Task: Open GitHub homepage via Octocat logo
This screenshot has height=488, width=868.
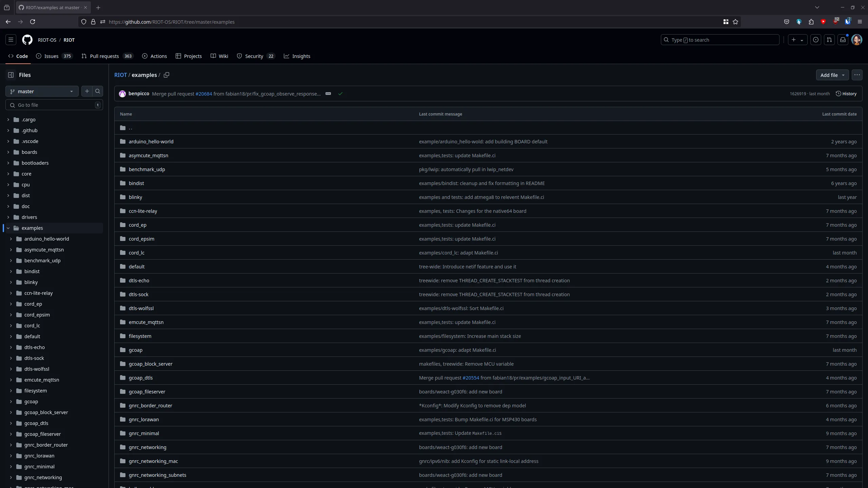Action: coord(27,40)
